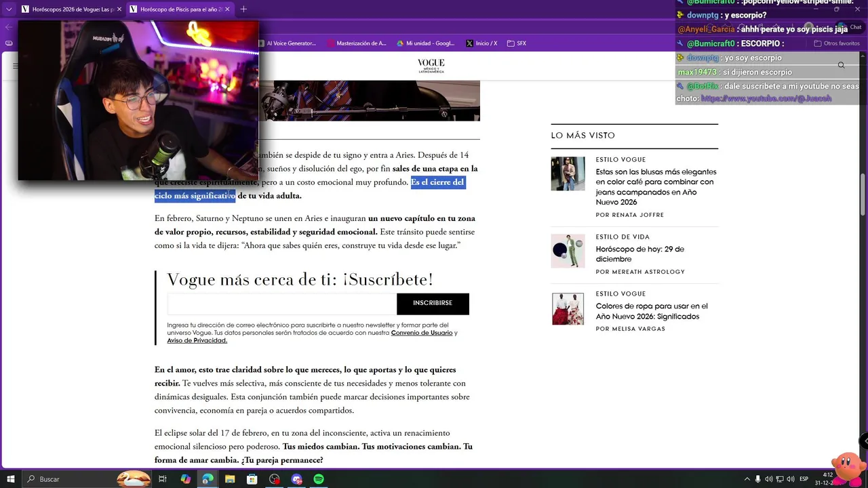This screenshot has width=868, height=488.
Task: Switch to Horóscopos 2026 de Vogue tab
Action: (x=71, y=9)
